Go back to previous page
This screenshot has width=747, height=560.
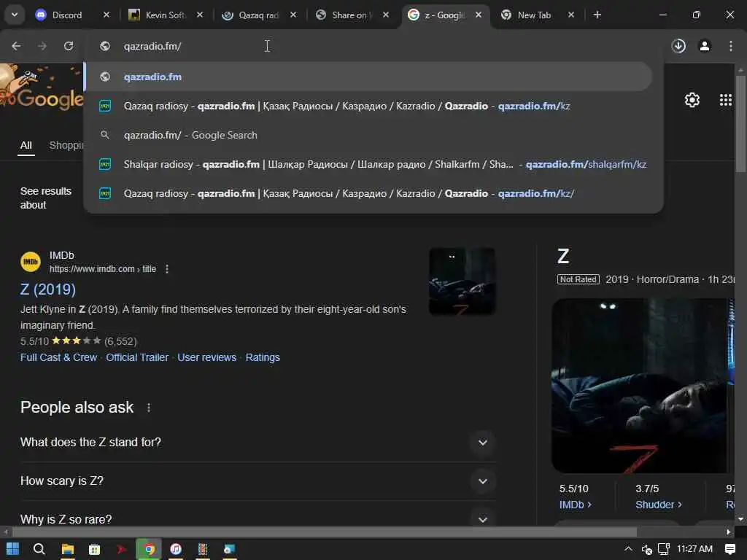pos(16,46)
